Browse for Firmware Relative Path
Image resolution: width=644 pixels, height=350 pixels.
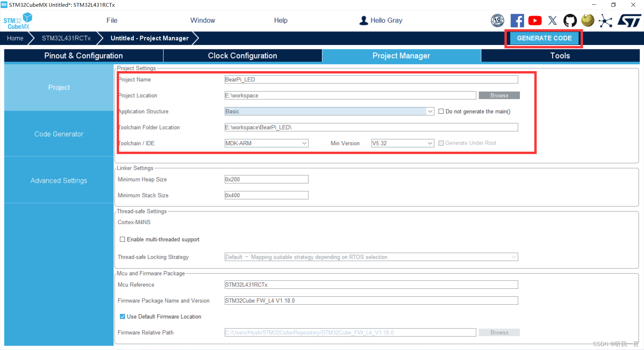pyautogui.click(x=499, y=333)
